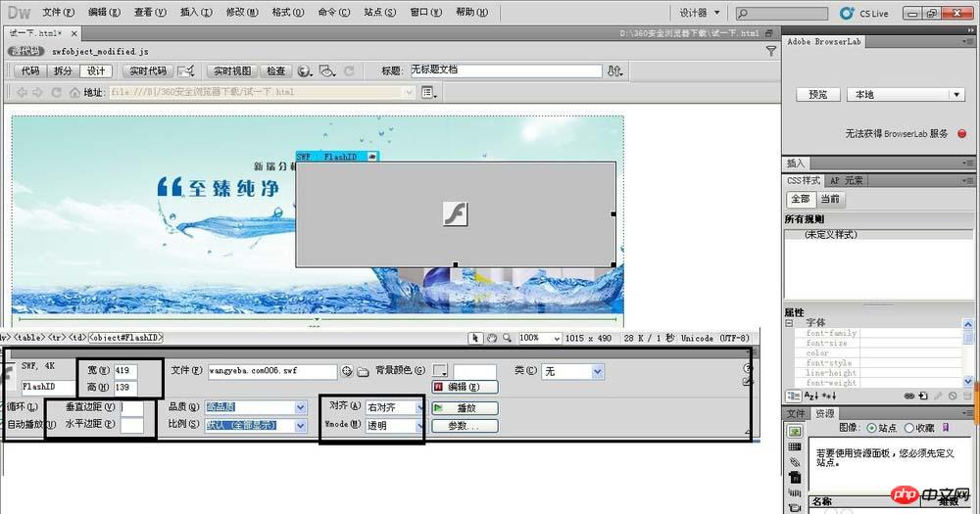
Task: Select the hand tool in status bar
Action: 492,338
